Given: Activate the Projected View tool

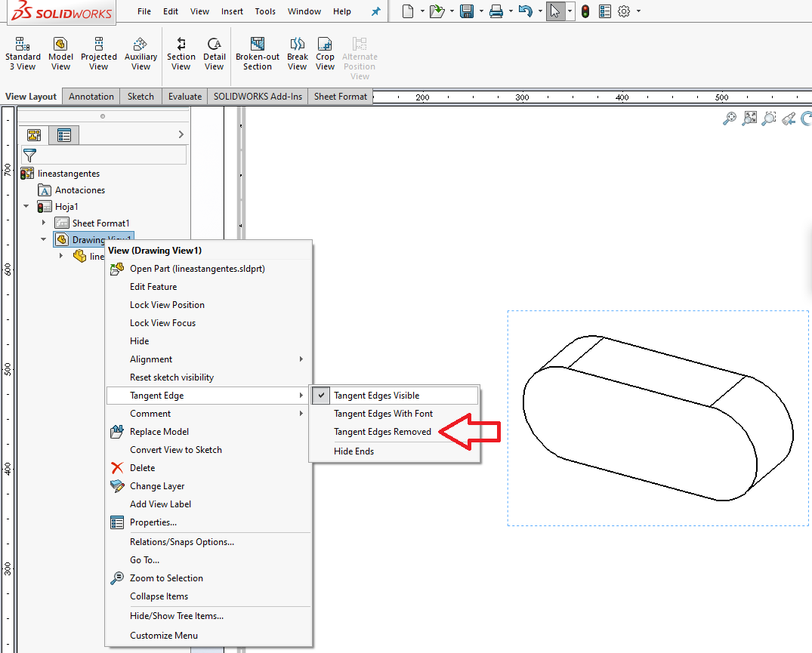Looking at the screenshot, I should pos(98,53).
